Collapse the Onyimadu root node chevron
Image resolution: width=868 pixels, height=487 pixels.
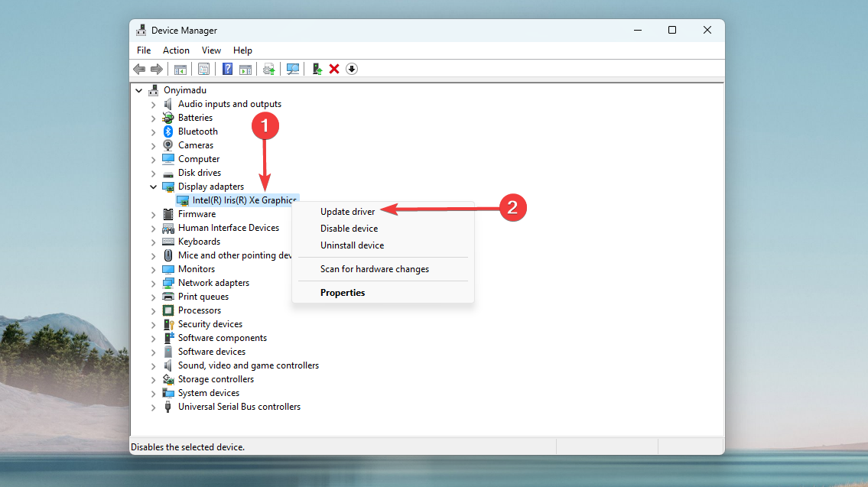139,90
